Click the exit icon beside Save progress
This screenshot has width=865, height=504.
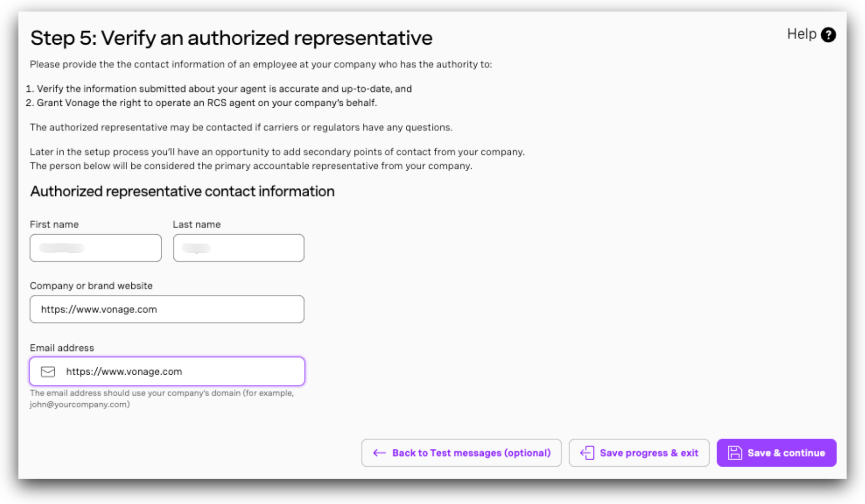[587, 453]
